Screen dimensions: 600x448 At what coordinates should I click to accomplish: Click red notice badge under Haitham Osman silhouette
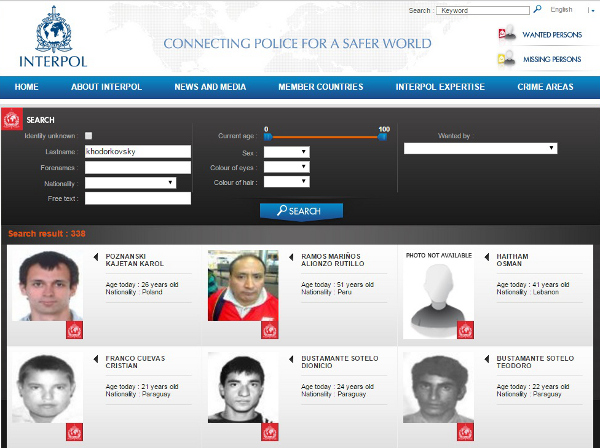point(466,330)
